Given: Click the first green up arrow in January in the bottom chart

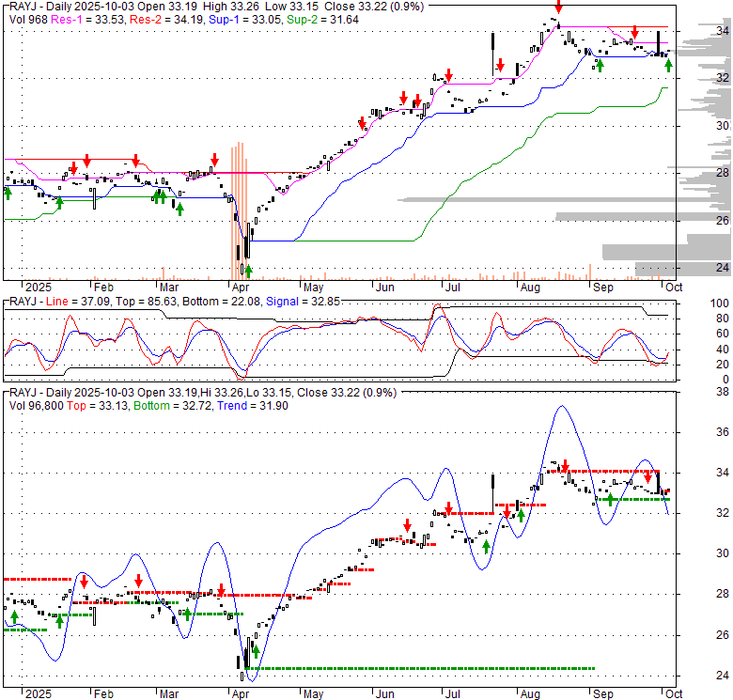Looking at the screenshot, I should click(14, 617).
